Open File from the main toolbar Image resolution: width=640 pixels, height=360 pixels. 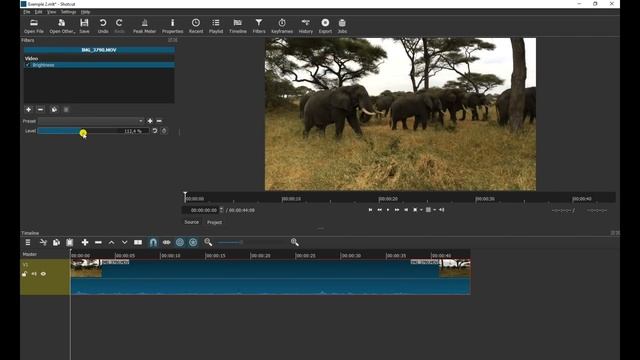34,26
